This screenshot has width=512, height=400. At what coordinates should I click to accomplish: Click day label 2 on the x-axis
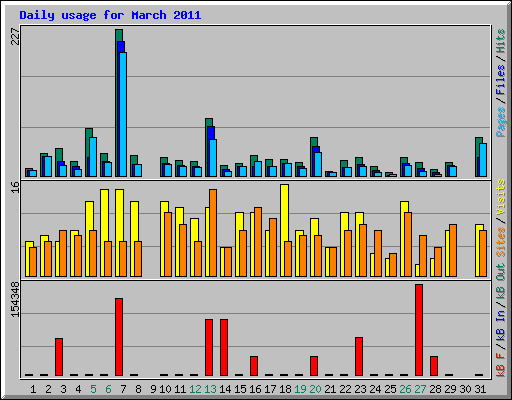click(x=48, y=389)
